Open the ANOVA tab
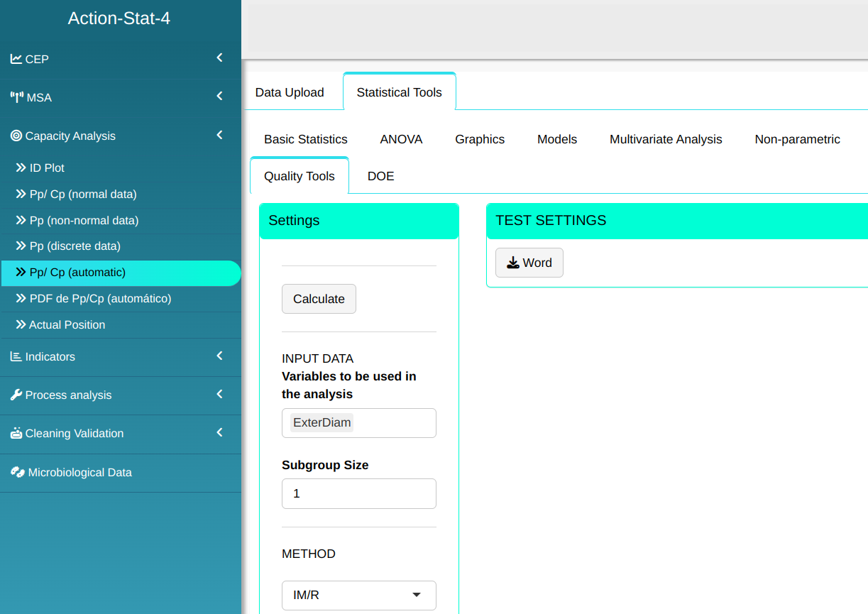 401,139
